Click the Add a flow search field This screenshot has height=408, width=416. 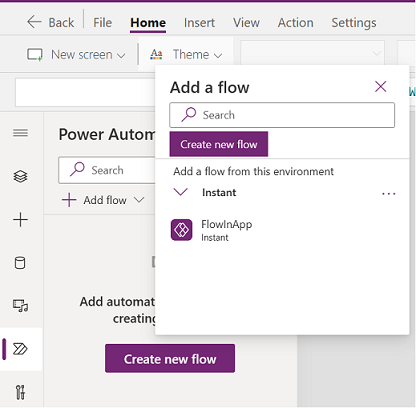[282, 115]
